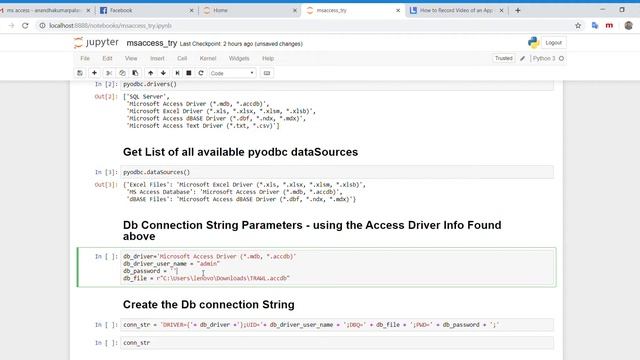Click pyodbc.dataSources() code cell

[x=337, y=172]
